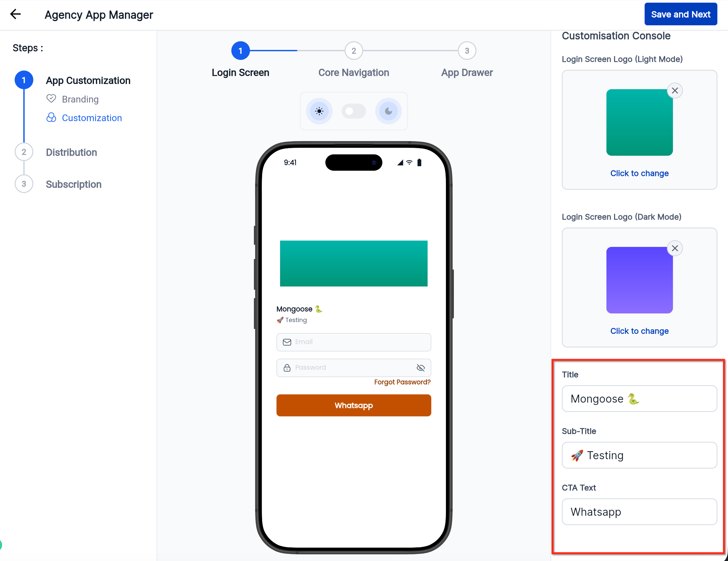This screenshot has width=728, height=561.
Task: Go back using the arrow icon
Action: 15,14
